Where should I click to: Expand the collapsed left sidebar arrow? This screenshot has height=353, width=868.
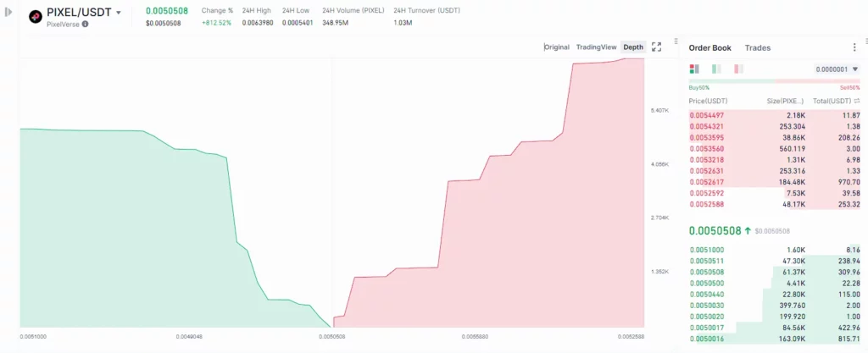coord(8,12)
